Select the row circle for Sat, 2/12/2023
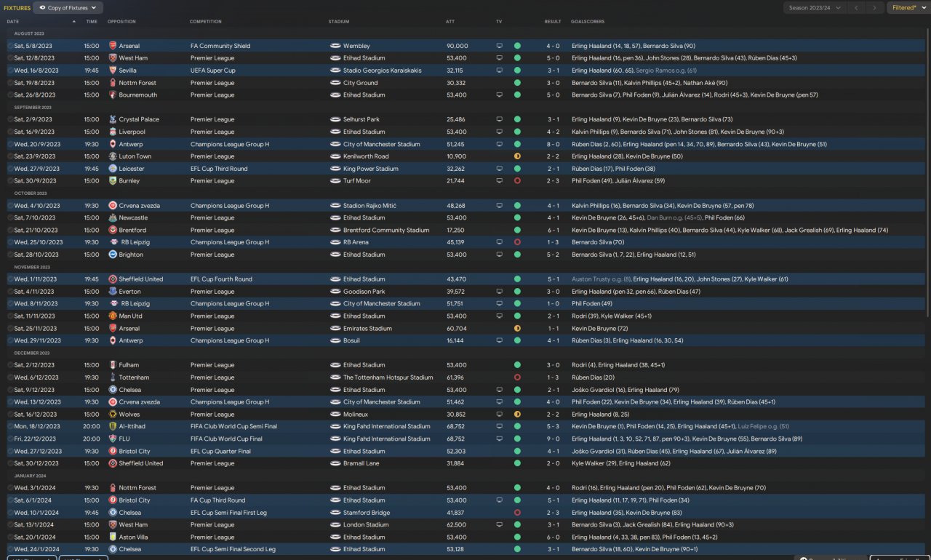Viewport: 931px width, 560px height. 10,365
